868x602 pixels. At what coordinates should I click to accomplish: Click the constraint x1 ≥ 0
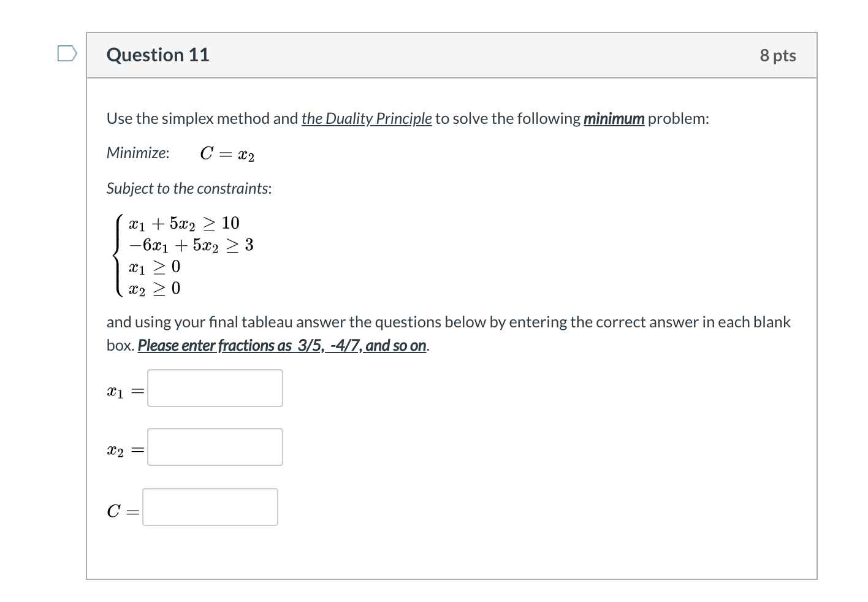coord(153,266)
